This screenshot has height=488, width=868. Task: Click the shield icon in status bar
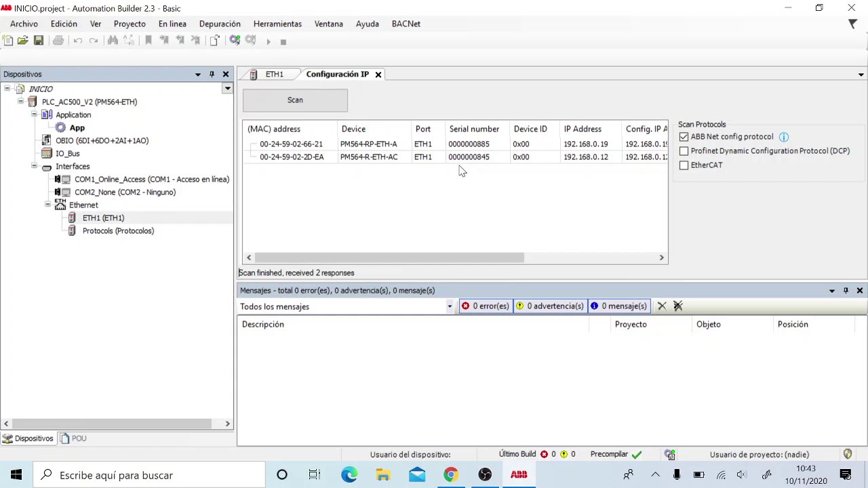(x=848, y=454)
